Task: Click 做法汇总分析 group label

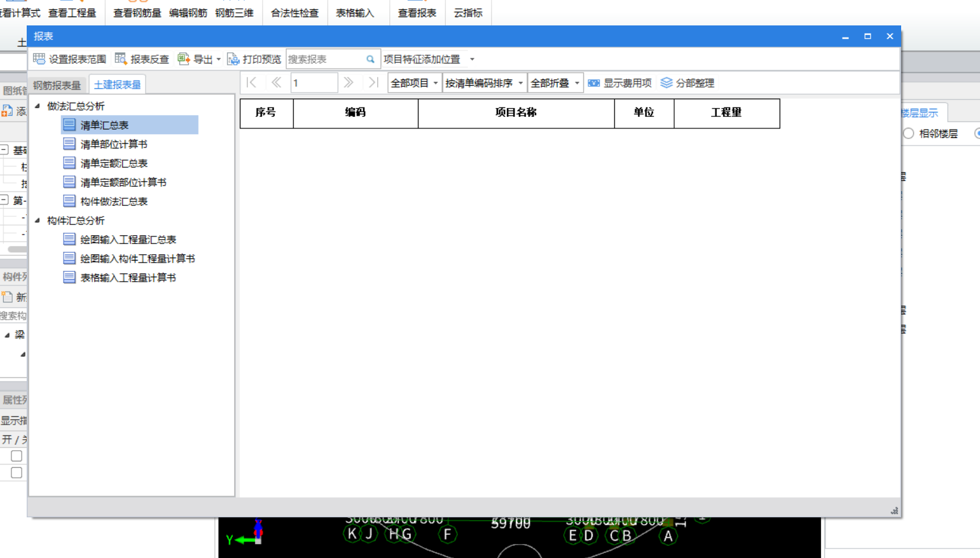Action: [76, 106]
